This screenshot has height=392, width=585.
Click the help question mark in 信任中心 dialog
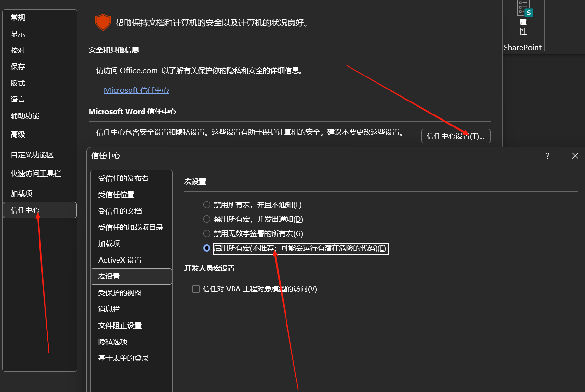547,156
